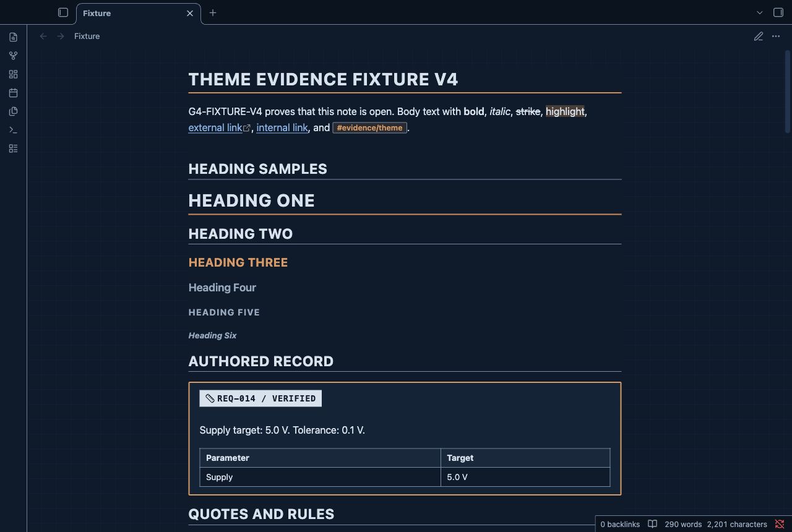Navigate forward with the right arrow

(61, 36)
